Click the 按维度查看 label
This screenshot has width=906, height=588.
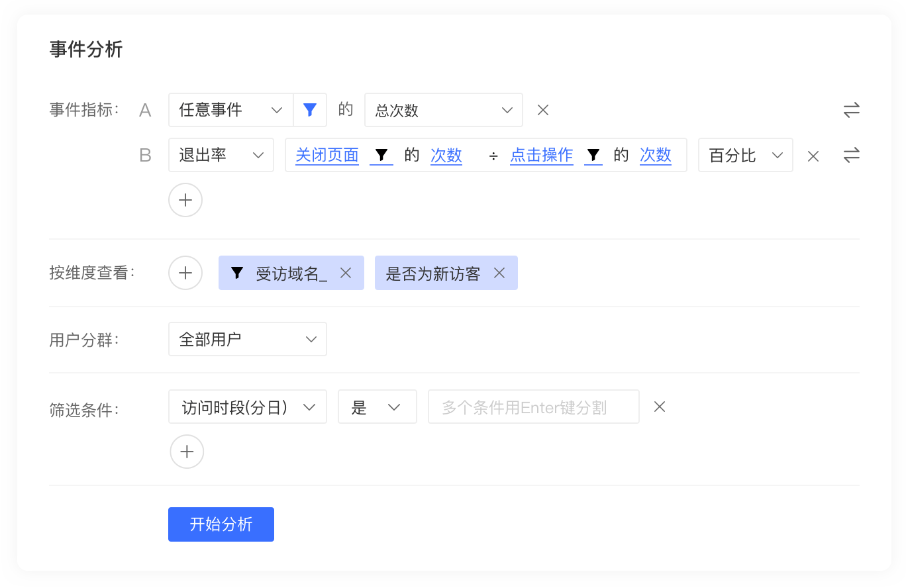(x=92, y=273)
